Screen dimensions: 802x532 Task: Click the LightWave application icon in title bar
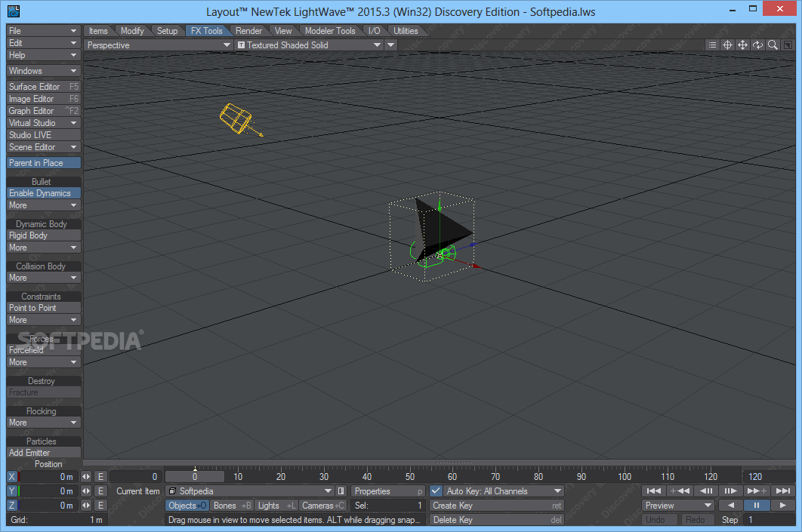(x=14, y=11)
